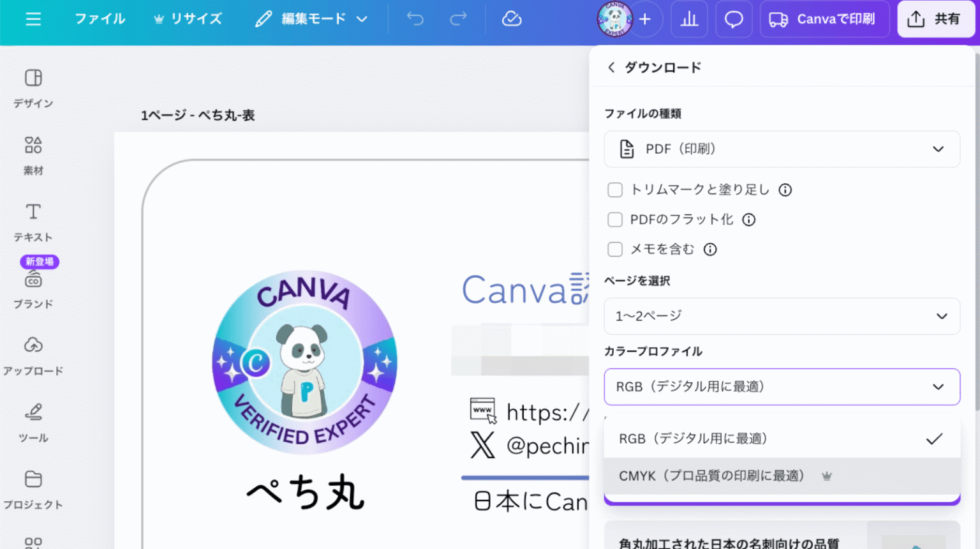
Task: Click the 共有 button
Action: [x=936, y=19]
